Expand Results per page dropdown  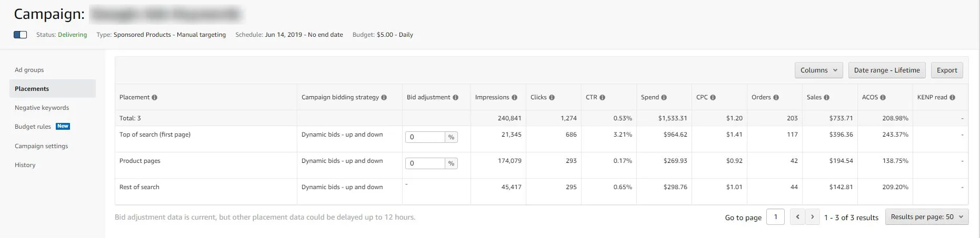[x=926, y=217]
